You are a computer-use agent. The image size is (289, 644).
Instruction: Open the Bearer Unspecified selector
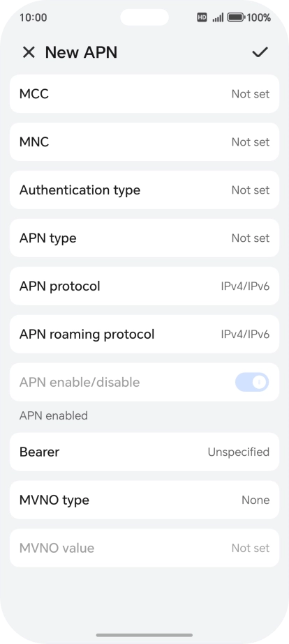(144, 452)
